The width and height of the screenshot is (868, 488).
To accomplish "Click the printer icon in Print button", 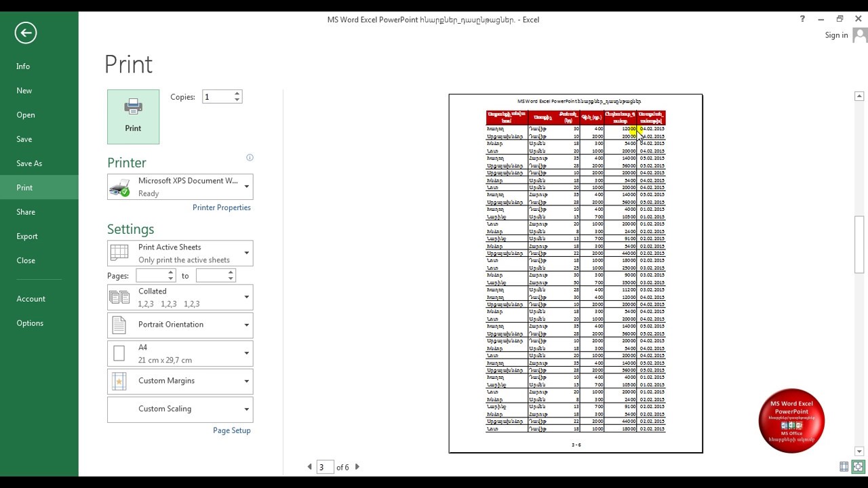I will [x=133, y=106].
